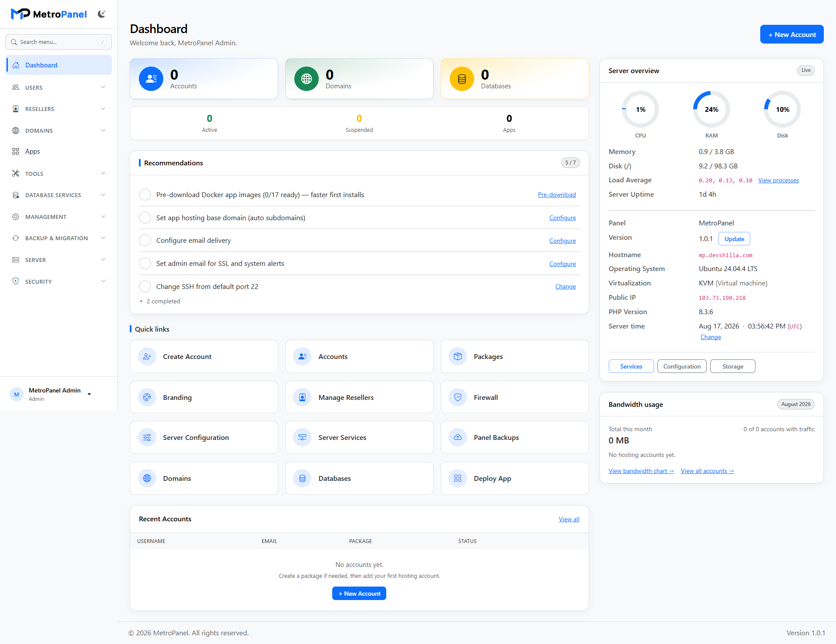The image size is (836, 644).
Task: Open Dashboard in the sidebar menu
Action: click(59, 65)
